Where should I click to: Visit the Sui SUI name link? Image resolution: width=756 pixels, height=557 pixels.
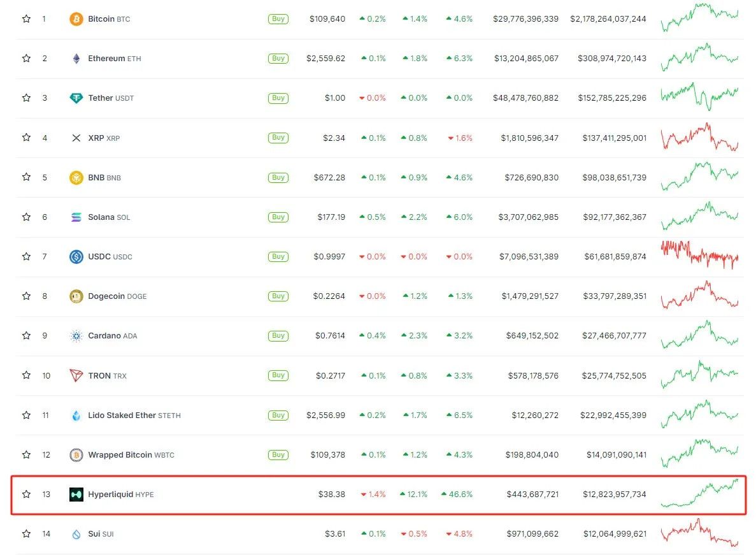(101, 534)
